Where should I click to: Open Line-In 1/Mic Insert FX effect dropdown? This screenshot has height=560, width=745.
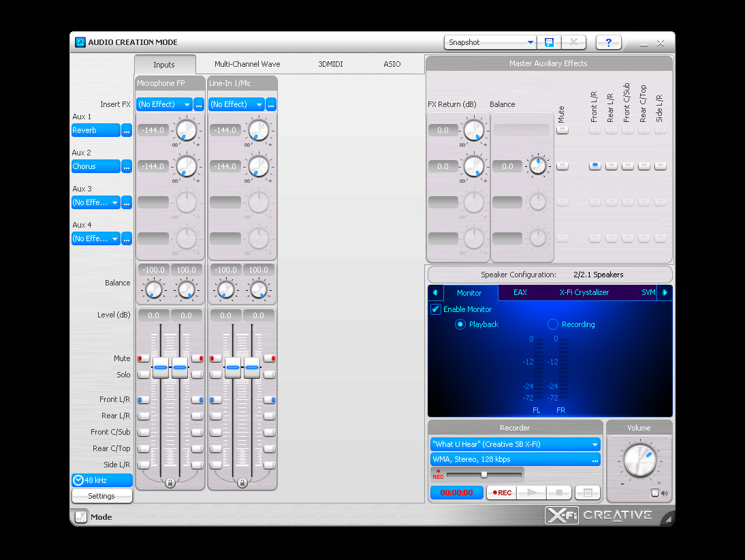236,105
